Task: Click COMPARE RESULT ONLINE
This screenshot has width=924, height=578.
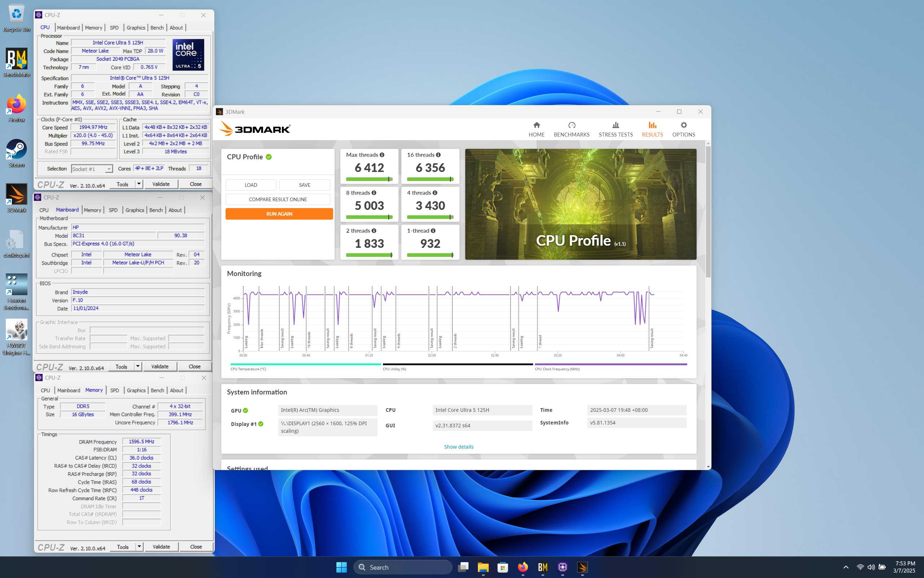Action: pyautogui.click(x=278, y=199)
